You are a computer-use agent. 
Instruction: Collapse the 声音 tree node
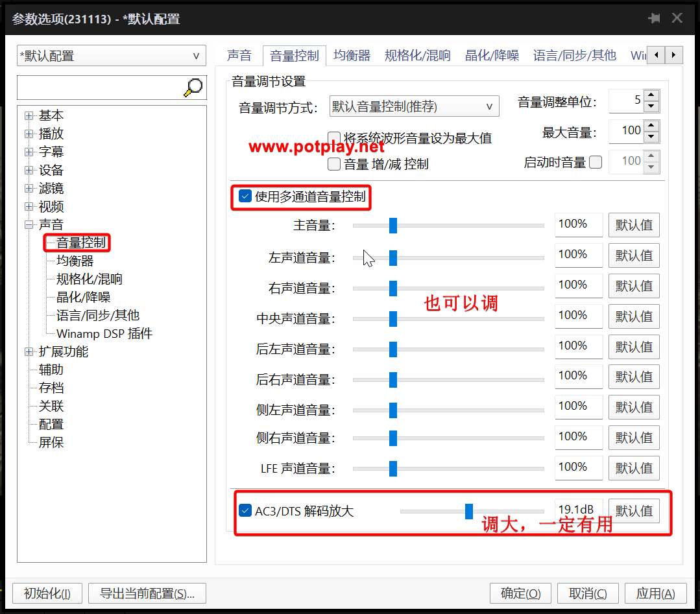pyautogui.click(x=29, y=225)
